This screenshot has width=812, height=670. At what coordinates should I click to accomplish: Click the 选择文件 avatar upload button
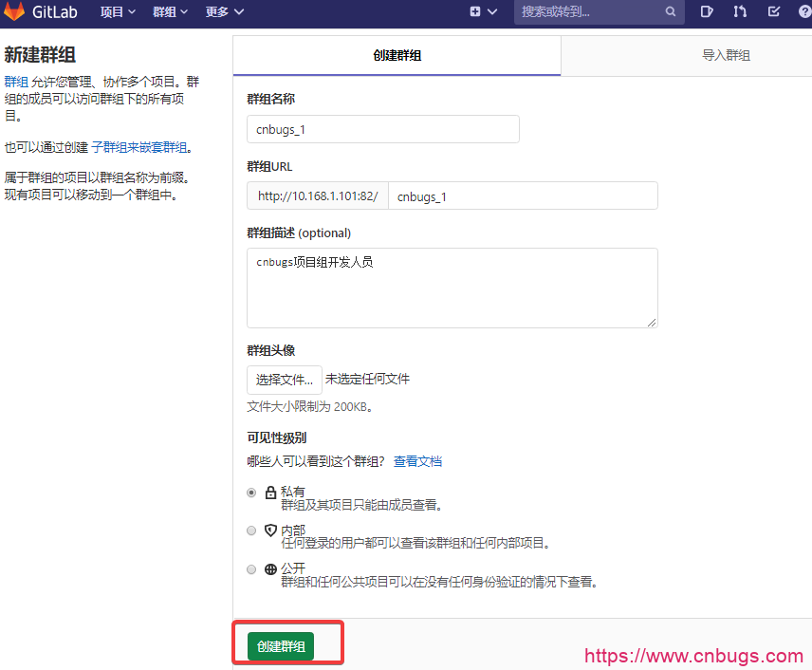tap(284, 380)
